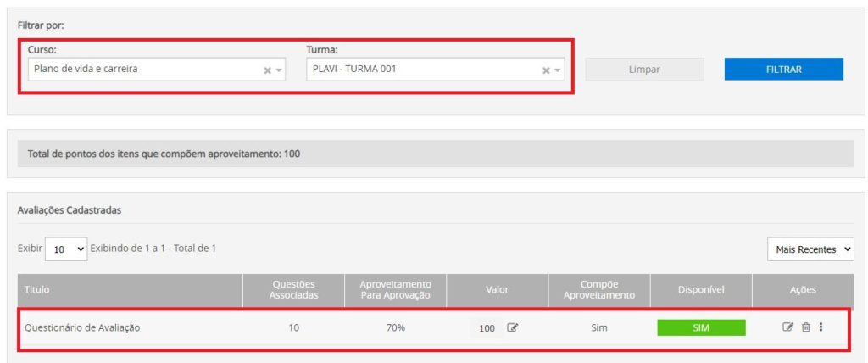Viewport: 868px width, 363px height.
Task: Click the Valor field showing 100
Action: (487, 328)
